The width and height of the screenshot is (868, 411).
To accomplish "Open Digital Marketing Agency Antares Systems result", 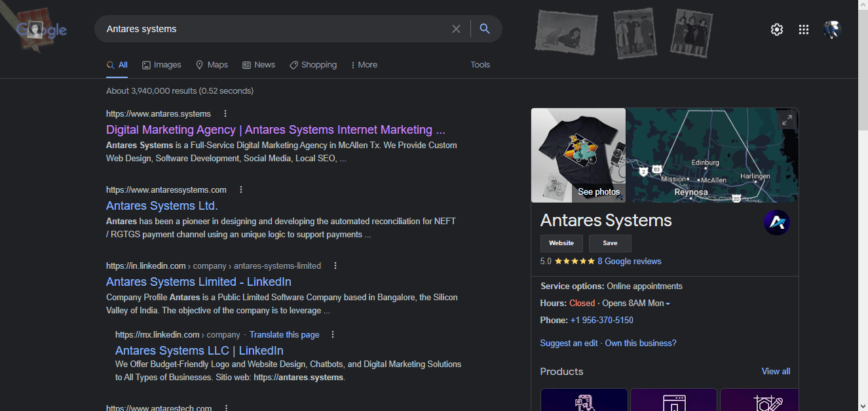I will [x=276, y=130].
